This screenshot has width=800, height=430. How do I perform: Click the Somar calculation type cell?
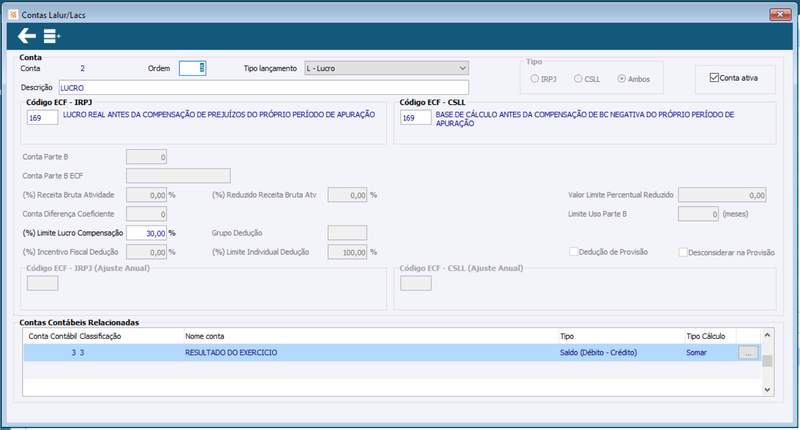696,352
